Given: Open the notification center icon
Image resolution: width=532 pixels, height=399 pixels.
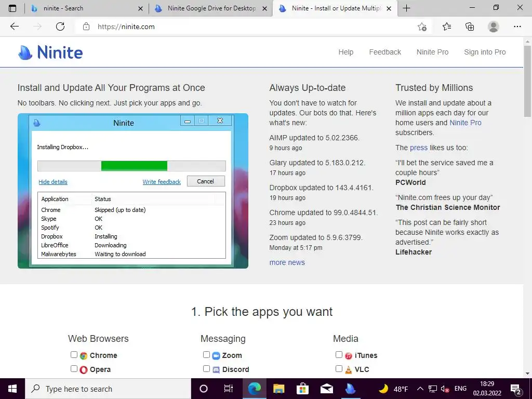Looking at the screenshot, I should click(516, 389).
